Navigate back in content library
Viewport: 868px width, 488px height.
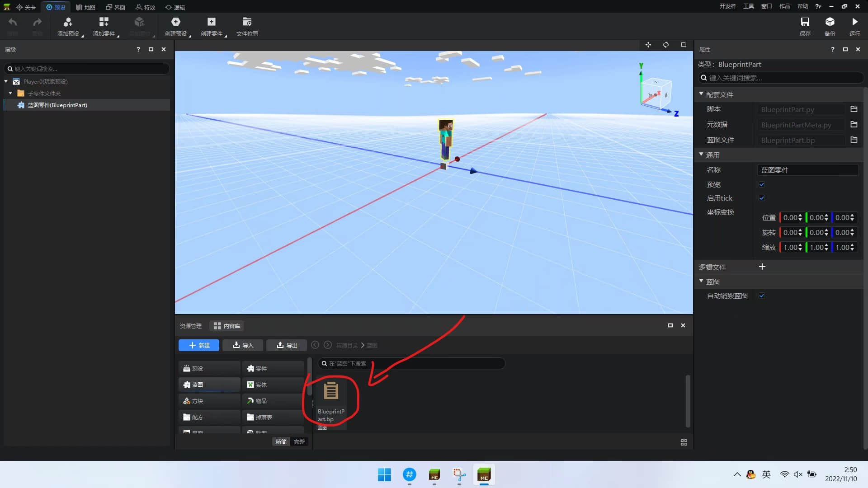tap(315, 345)
